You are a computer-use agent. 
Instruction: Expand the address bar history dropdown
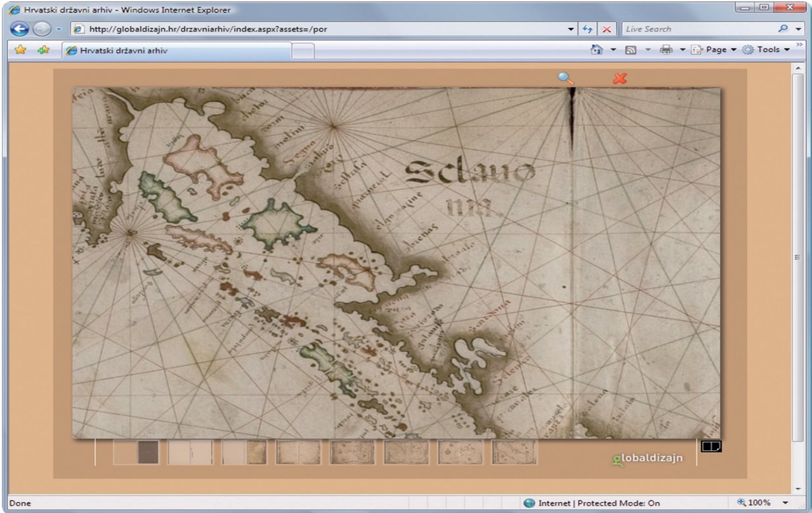tap(572, 29)
